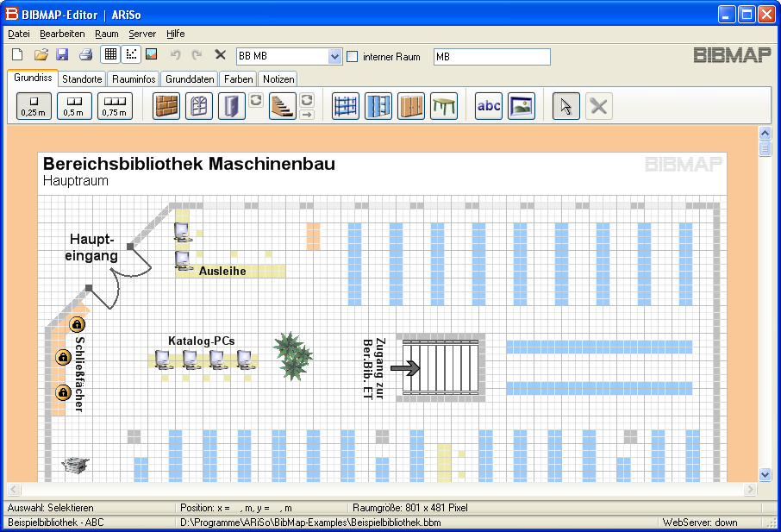The height and width of the screenshot is (532, 781).
Task: Select the green table tool
Action: pos(444,106)
